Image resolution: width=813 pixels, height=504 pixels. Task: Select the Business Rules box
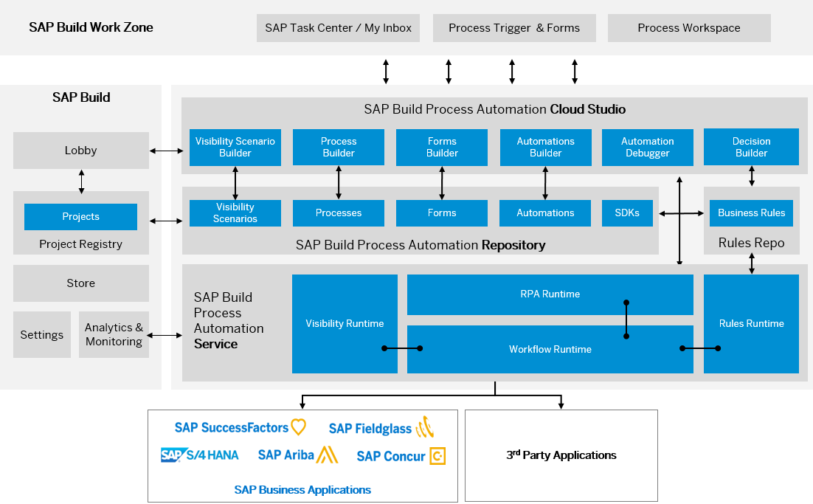(x=751, y=213)
